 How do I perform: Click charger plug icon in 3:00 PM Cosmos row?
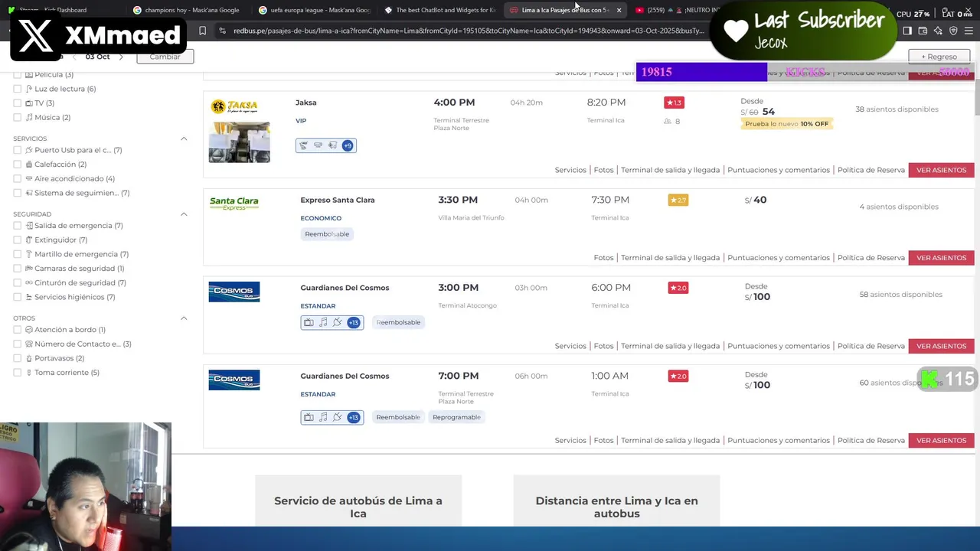pos(337,322)
